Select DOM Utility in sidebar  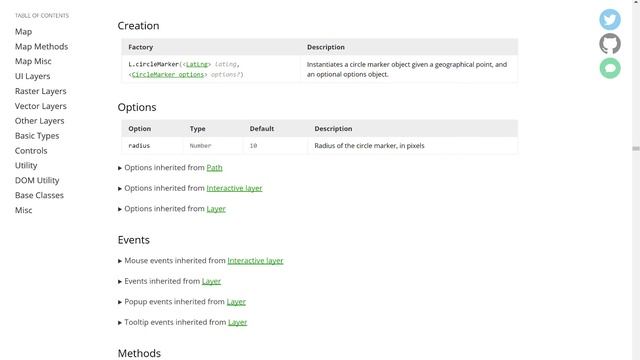click(x=37, y=180)
